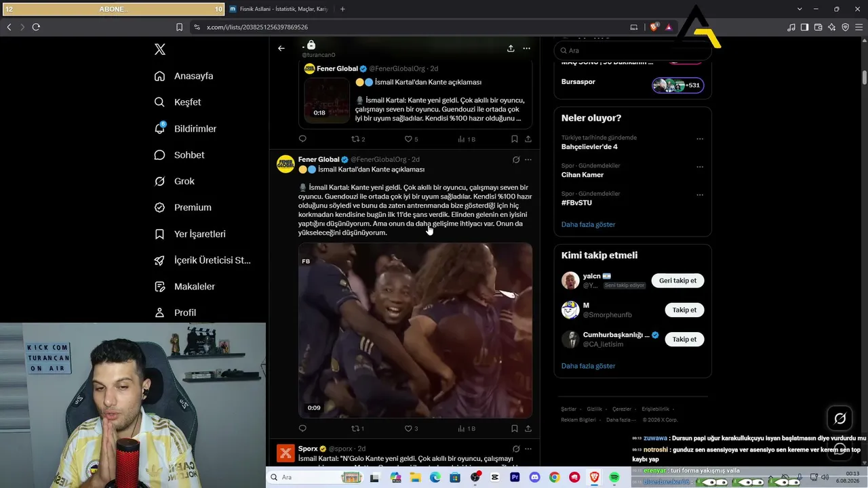Screen dimensions: 868x488
Task: Open Bildirimler notifications
Action: coord(185,129)
